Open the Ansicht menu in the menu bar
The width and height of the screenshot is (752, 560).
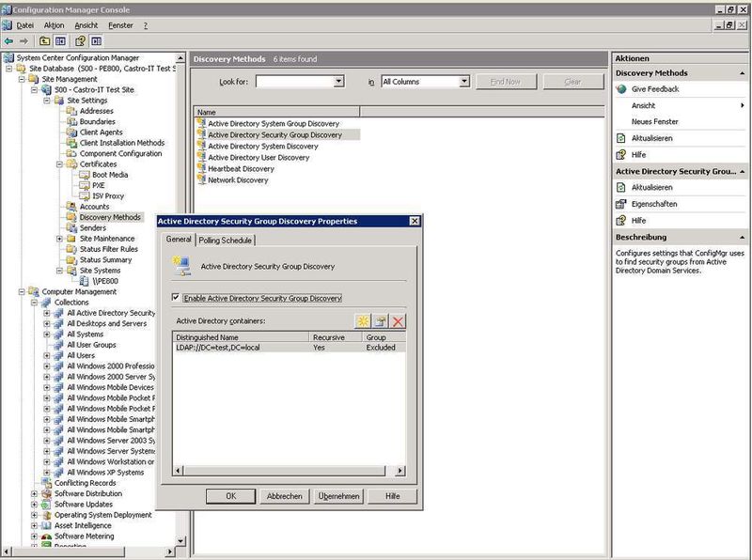[86, 25]
